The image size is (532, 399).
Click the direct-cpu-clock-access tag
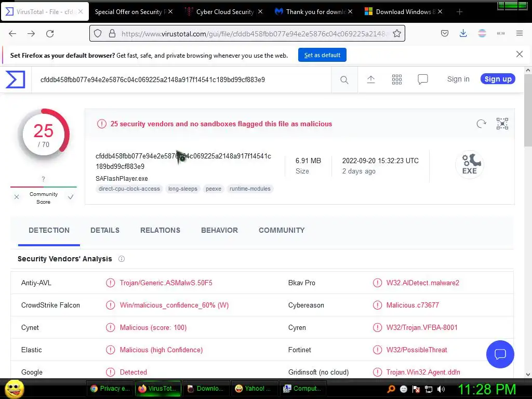129,189
